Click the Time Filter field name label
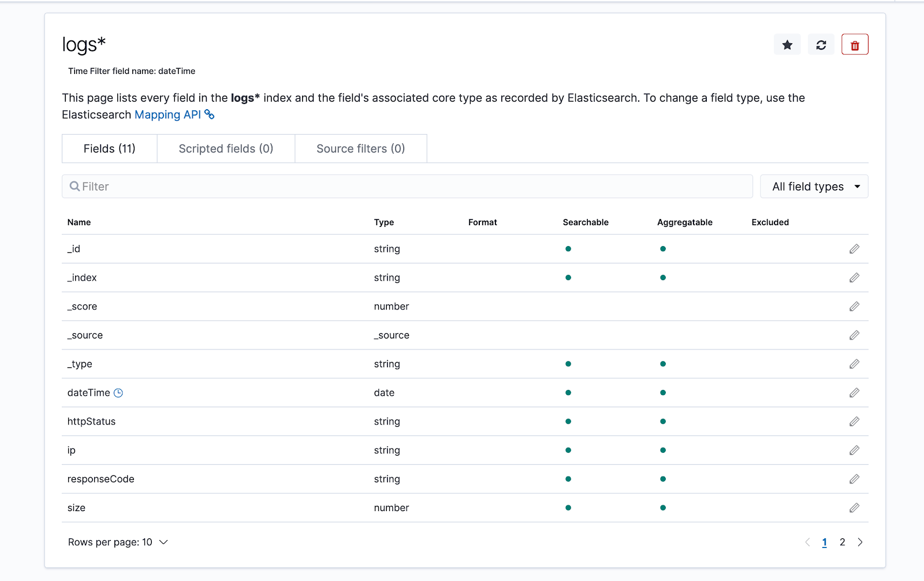 tap(132, 71)
